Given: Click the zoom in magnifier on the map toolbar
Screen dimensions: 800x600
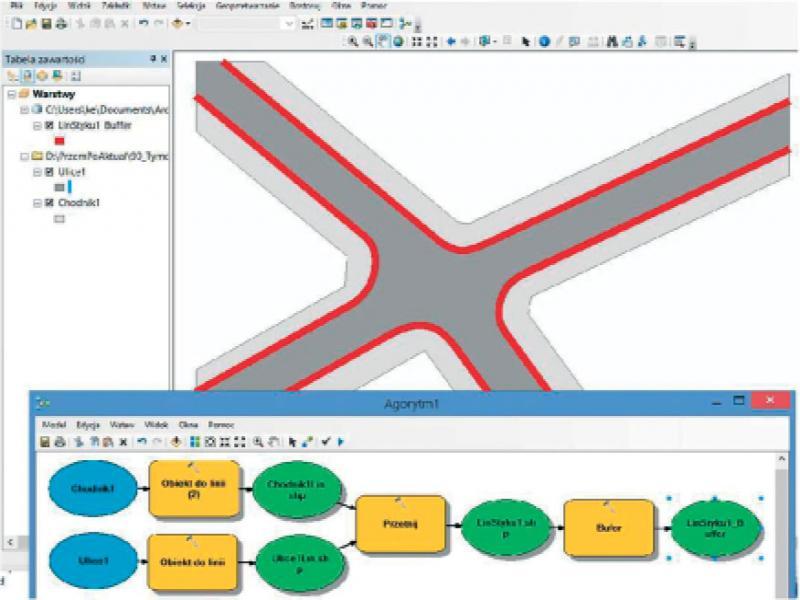Looking at the screenshot, I should (x=353, y=41).
